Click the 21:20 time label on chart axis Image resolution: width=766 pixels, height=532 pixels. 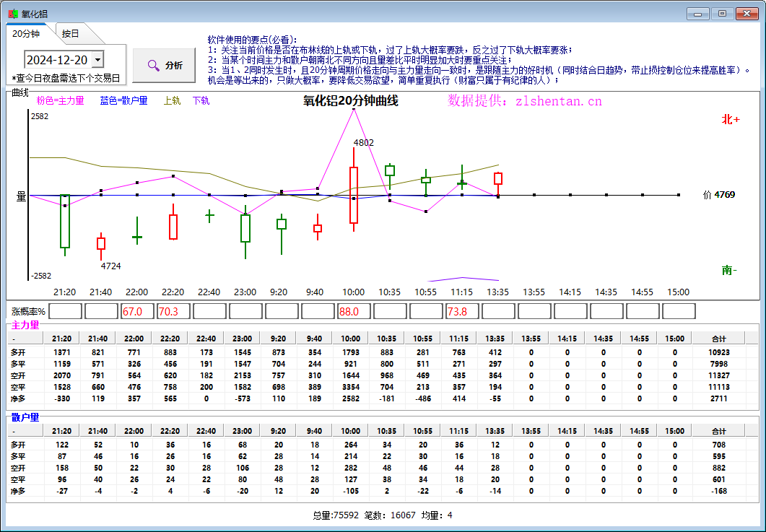(x=64, y=292)
